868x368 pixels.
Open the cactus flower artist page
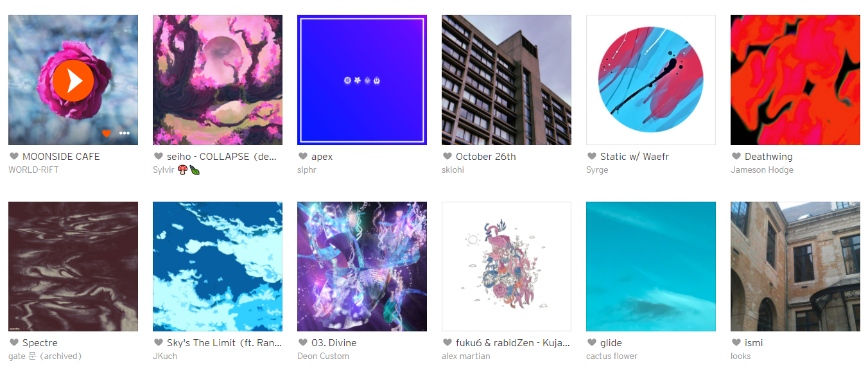[x=612, y=356]
